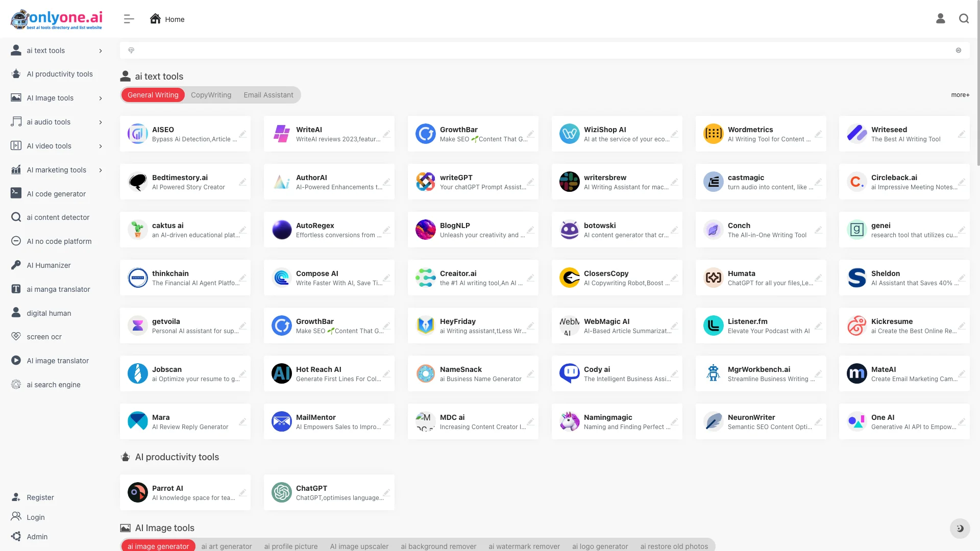Click the WriteAI logo icon
Image resolution: width=980 pixels, height=551 pixels.
[282, 134]
